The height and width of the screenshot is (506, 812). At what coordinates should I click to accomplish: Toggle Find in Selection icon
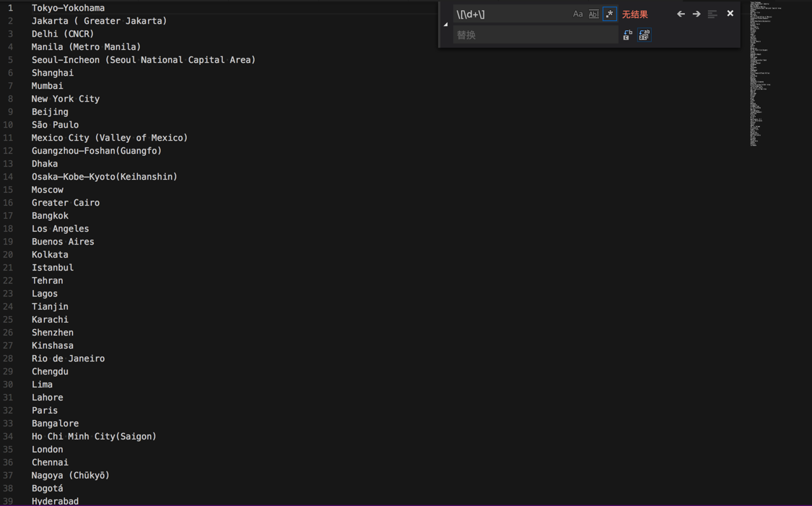(712, 14)
